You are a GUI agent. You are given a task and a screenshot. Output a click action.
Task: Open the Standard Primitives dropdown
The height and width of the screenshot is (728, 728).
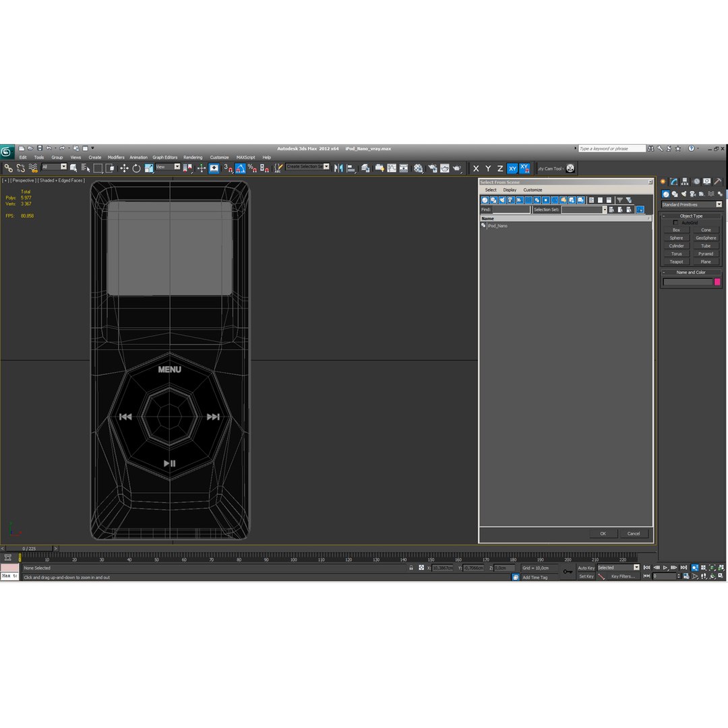(692, 205)
